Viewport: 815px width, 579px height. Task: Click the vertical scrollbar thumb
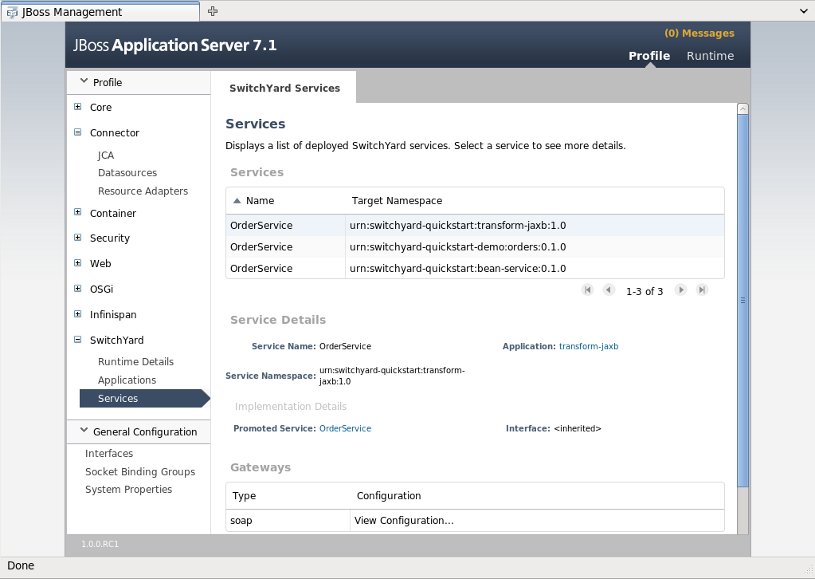tap(743, 300)
